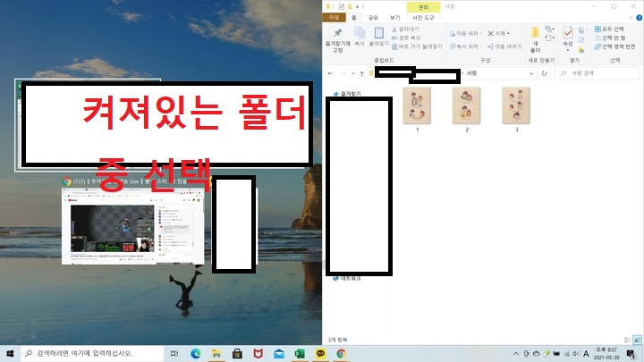Open Explorer help question mark icon
Viewport: 644px width, 362px height.
click(x=639, y=18)
